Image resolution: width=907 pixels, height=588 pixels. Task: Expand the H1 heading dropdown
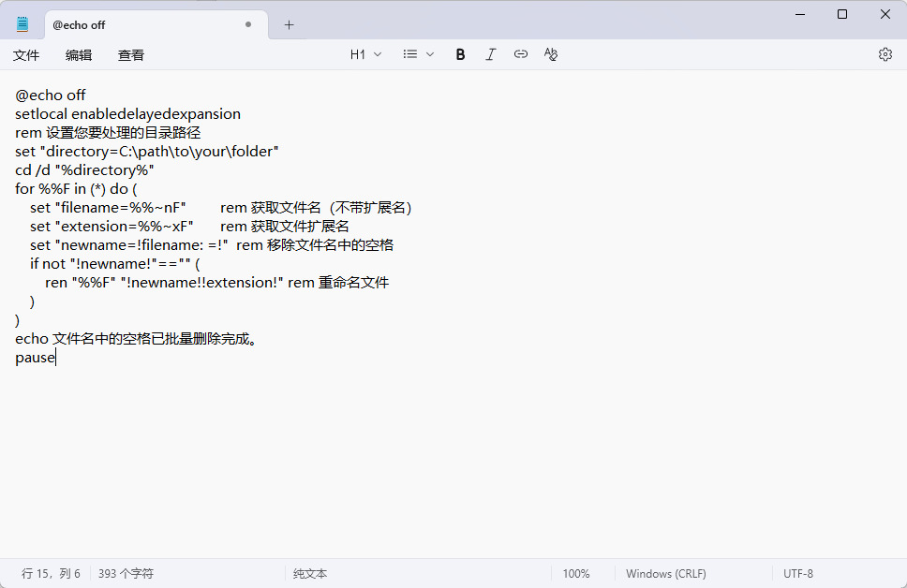pos(365,54)
